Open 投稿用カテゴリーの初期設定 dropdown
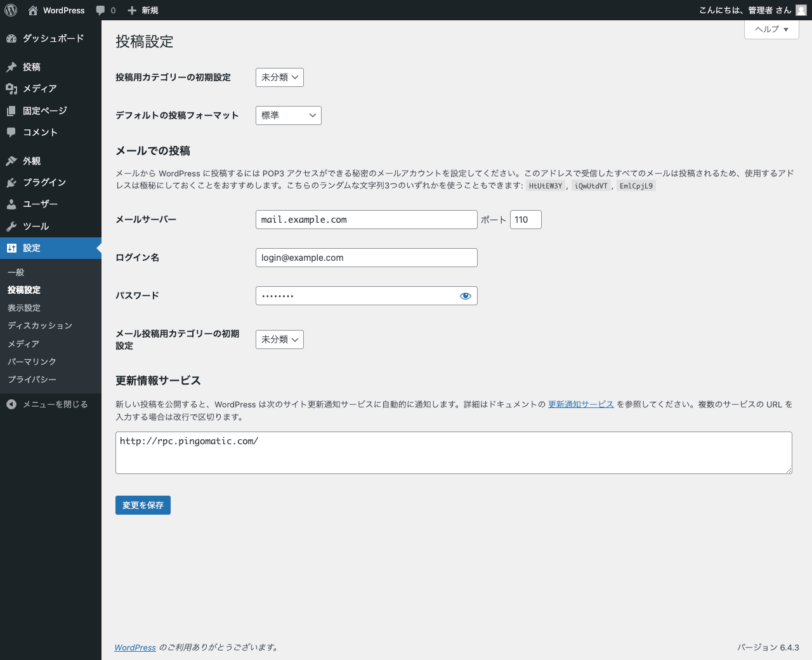The image size is (812, 660). pos(280,77)
